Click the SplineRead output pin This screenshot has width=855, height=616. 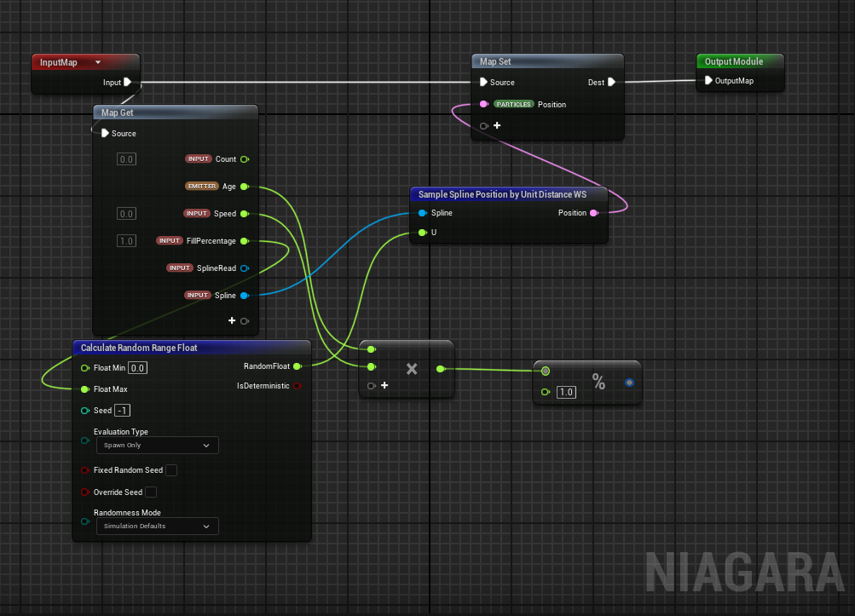[245, 268]
